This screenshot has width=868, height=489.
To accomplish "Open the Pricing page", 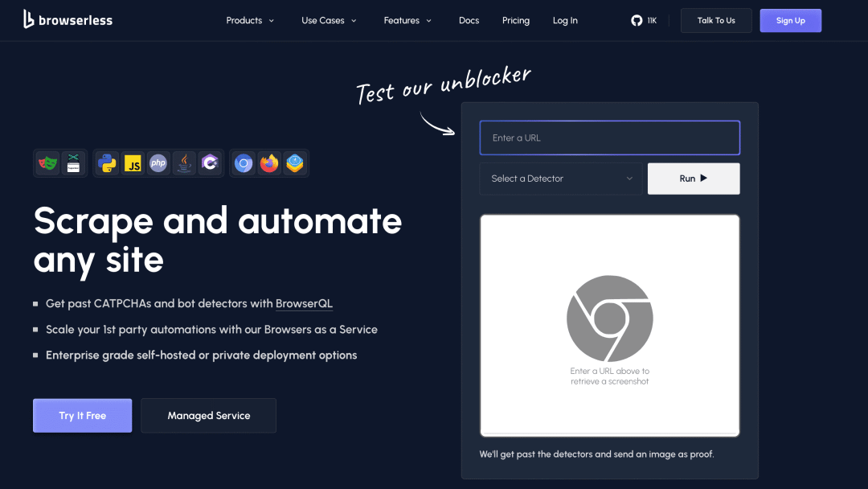I will pos(515,20).
